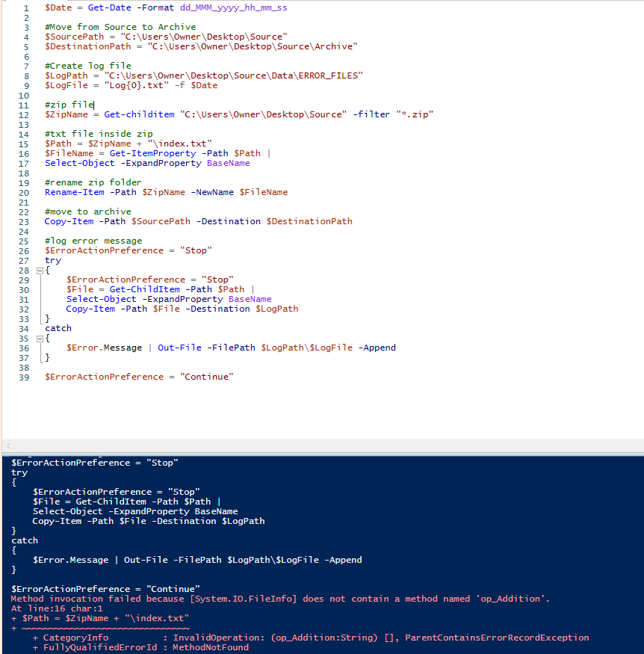Screen dimensions: 644x654
Task: Click FullyQualifiedErrorId MethodNotFound in console
Action: coord(141,647)
